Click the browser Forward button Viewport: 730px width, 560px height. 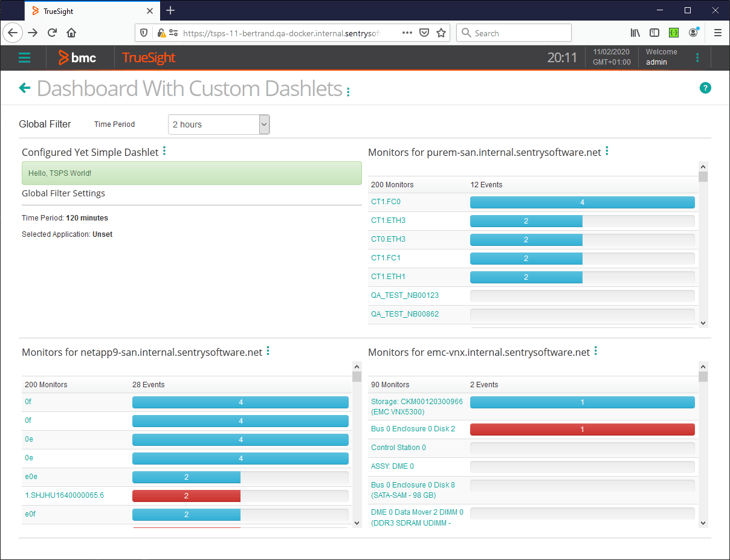33,33
